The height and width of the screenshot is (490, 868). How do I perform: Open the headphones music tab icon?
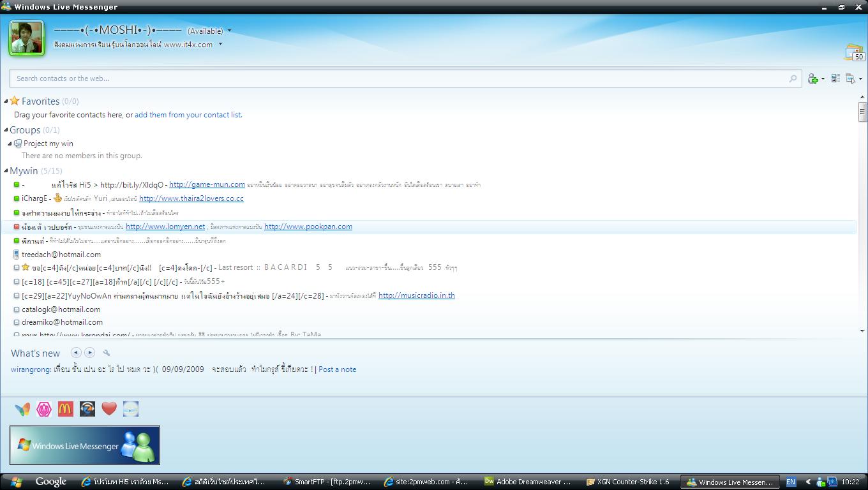point(87,409)
